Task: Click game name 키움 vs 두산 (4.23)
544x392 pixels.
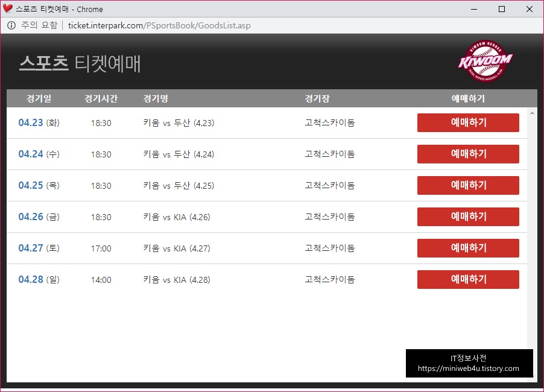Action: pyautogui.click(x=179, y=123)
